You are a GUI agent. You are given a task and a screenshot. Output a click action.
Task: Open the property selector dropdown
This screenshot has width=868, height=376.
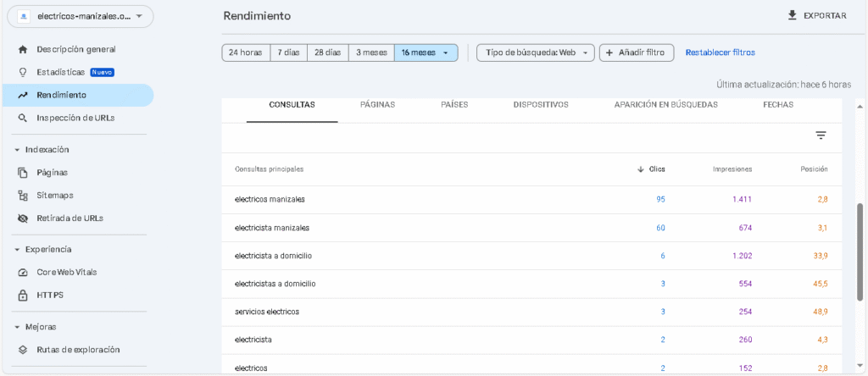(x=80, y=16)
